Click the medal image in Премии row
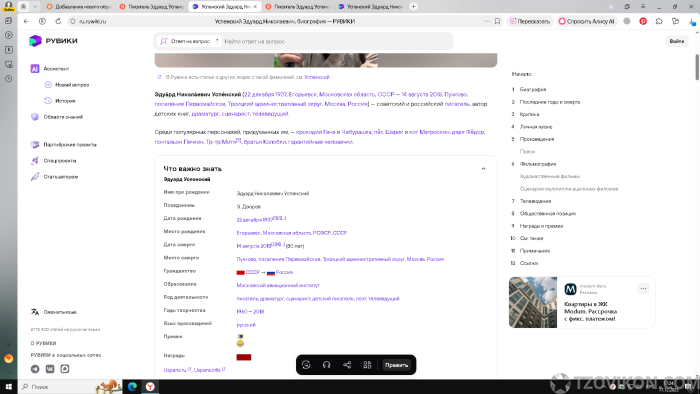The height and width of the screenshot is (394, 700). [240, 340]
